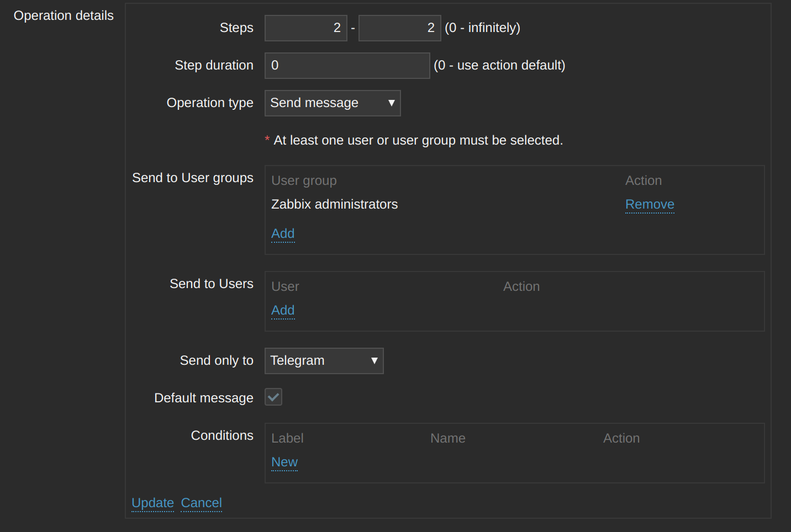The height and width of the screenshot is (532, 791).
Task: Remove the Zabbix administrators user group
Action: click(x=650, y=205)
